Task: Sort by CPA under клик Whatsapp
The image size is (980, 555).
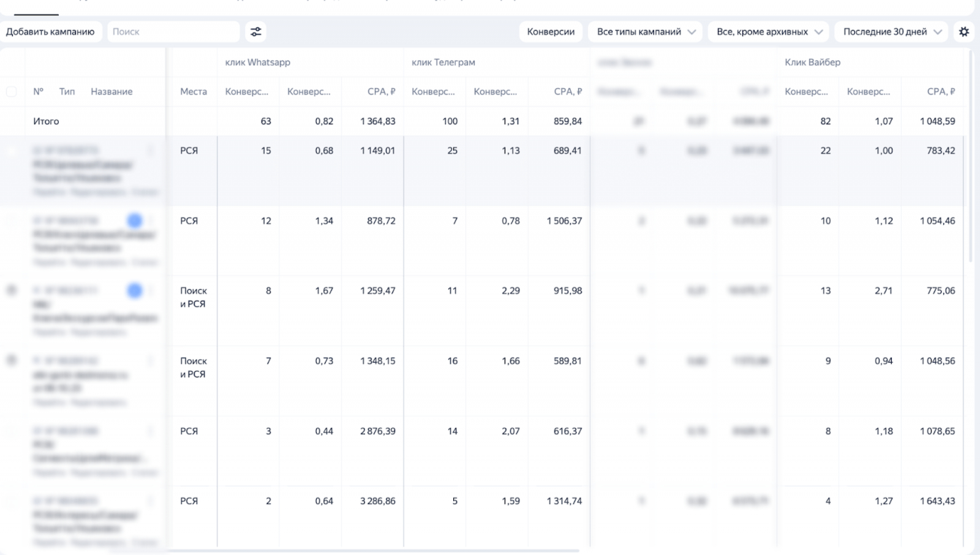Action: (x=381, y=92)
